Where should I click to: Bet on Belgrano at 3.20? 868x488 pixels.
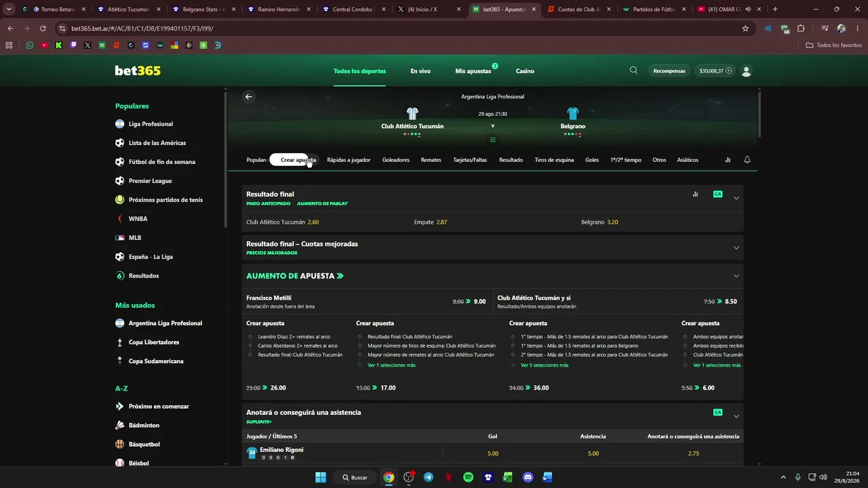pyautogui.click(x=612, y=222)
